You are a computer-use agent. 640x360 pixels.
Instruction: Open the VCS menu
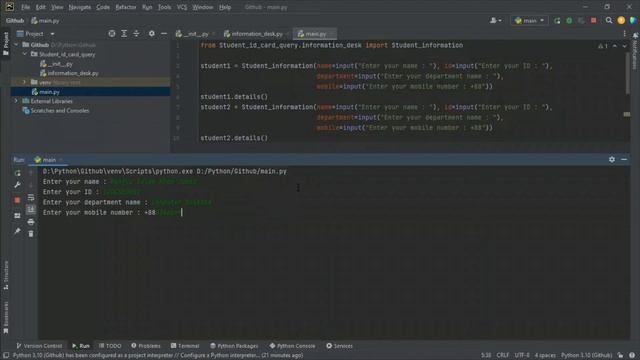pyautogui.click(x=182, y=7)
